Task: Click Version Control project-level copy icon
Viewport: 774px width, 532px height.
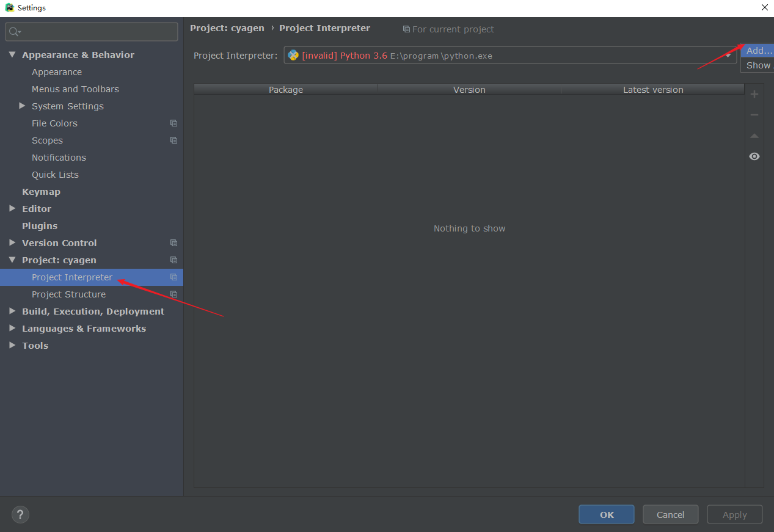Action: pos(173,243)
